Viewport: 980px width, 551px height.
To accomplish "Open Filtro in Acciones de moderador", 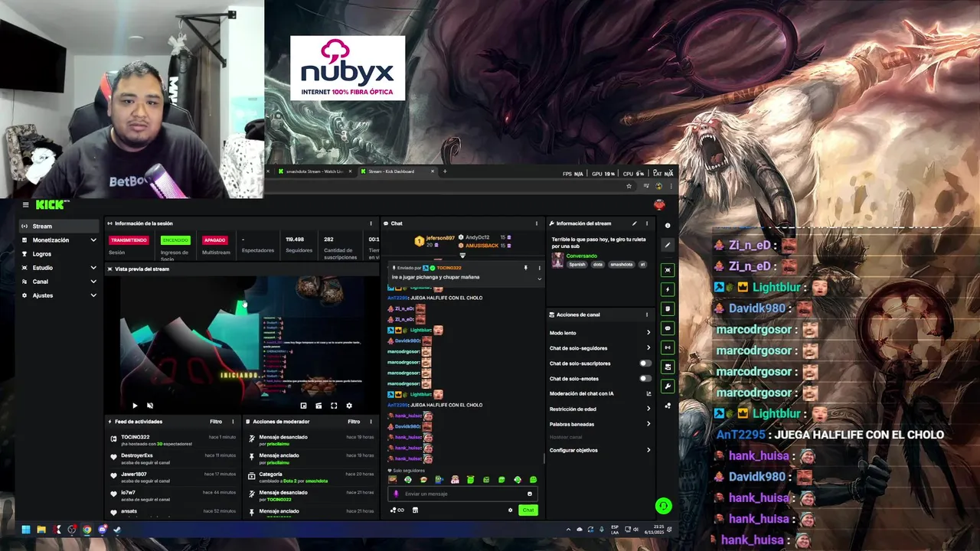I will 354,422.
